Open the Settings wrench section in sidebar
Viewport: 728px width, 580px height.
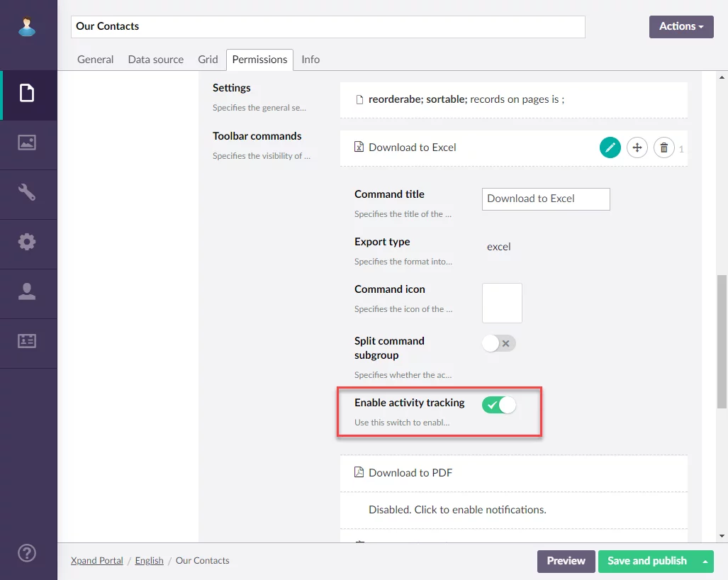coord(28,192)
